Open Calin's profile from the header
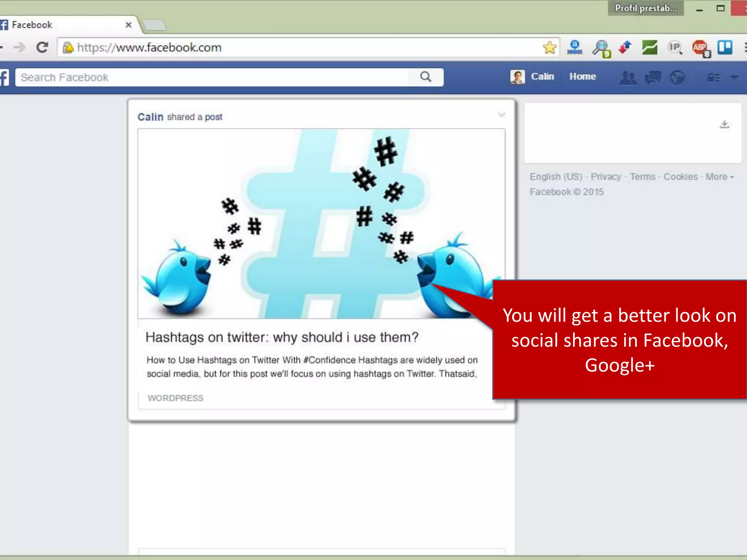Image resolution: width=747 pixels, height=560 pixels. tap(542, 77)
